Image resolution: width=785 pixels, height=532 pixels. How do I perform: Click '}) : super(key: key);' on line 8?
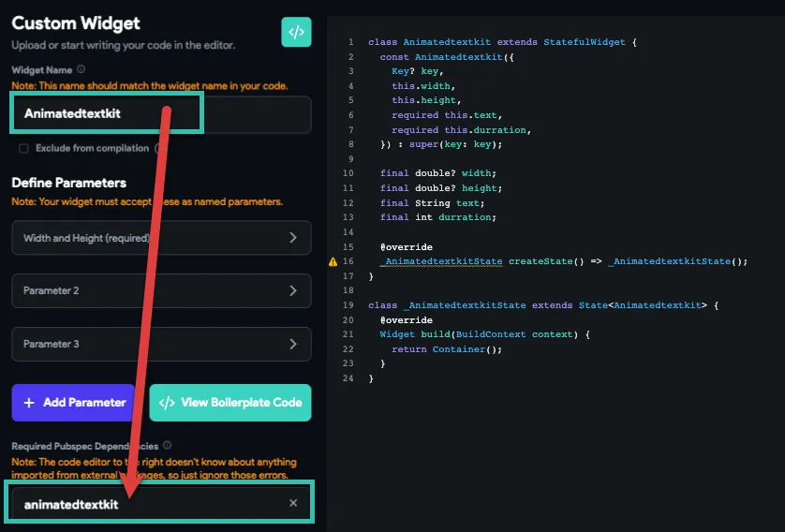click(x=441, y=144)
